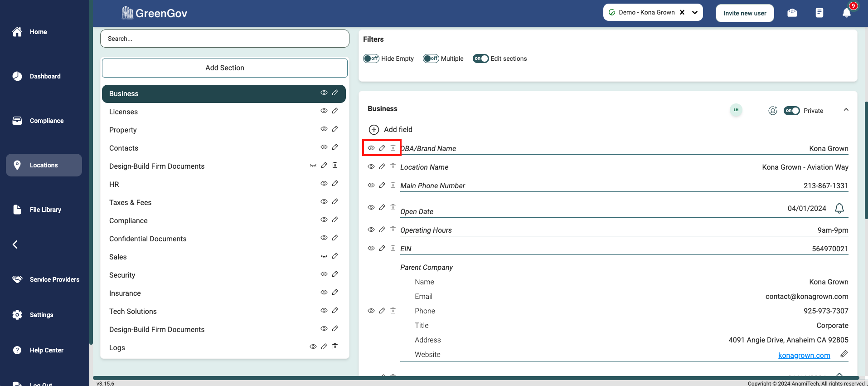Delete the Logs section via trash icon

(335, 347)
